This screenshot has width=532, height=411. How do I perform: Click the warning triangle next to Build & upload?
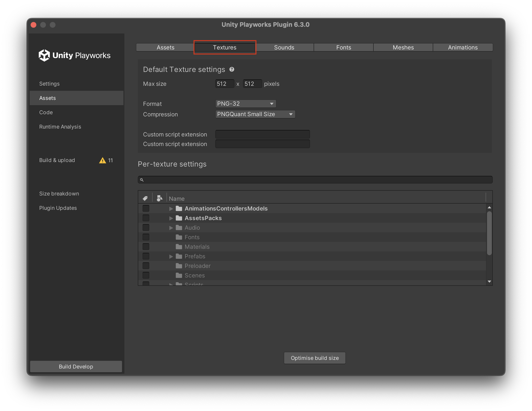103,160
